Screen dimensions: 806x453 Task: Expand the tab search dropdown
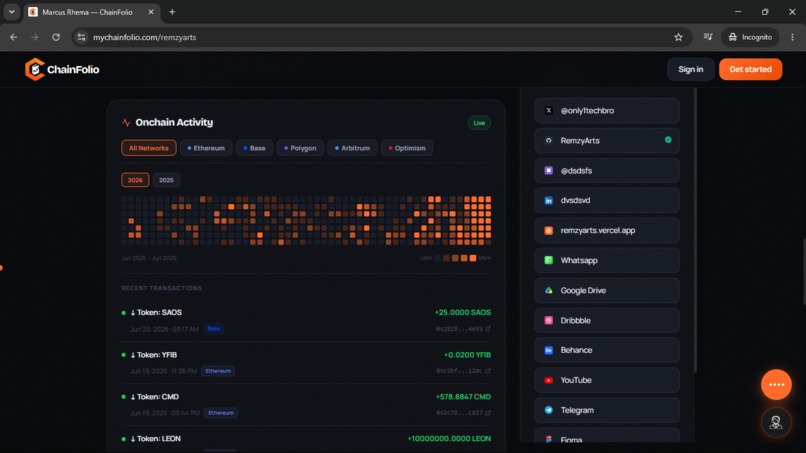11,12
